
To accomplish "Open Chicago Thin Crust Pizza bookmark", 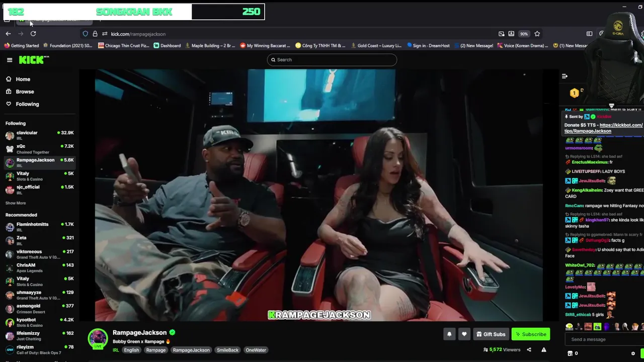I will (x=124, y=46).
